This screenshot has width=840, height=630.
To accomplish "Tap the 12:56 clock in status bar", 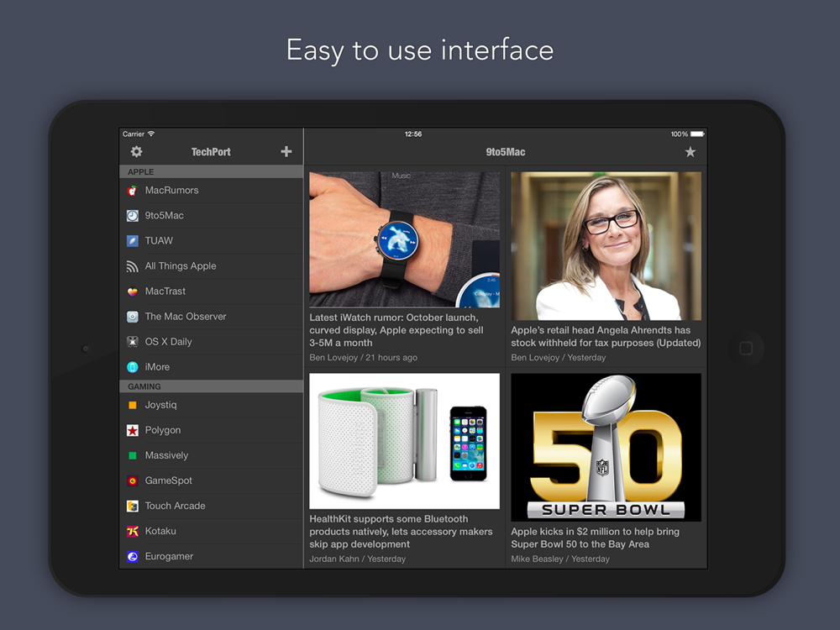I will [x=413, y=134].
